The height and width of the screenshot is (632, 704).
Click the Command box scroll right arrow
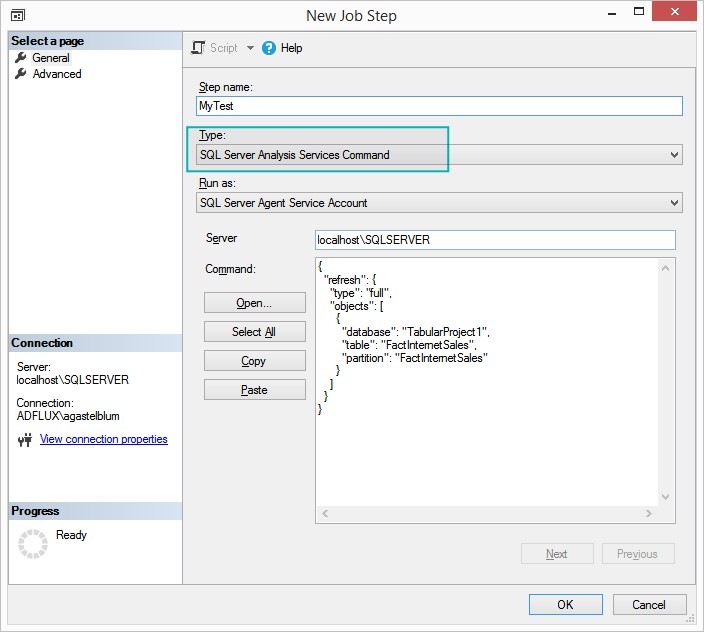pos(649,513)
